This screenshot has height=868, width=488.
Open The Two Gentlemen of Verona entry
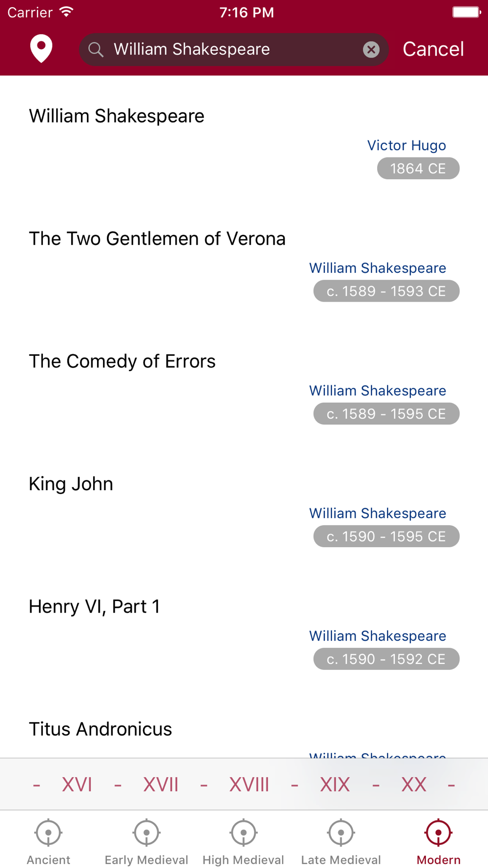tap(244, 266)
